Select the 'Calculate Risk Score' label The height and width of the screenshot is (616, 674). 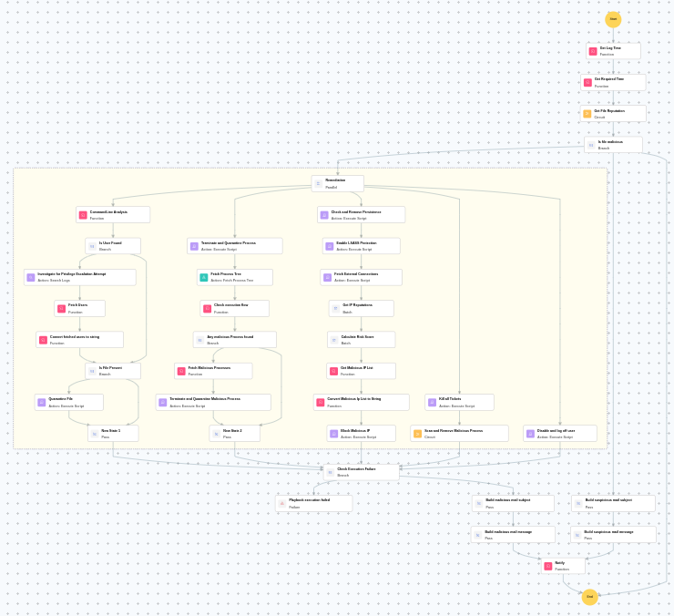[357, 337]
